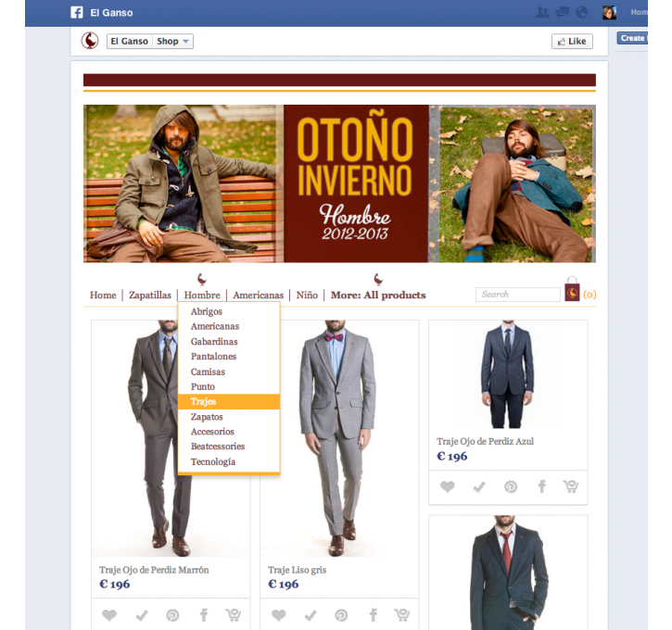
Task: Open the Niño category
Action: click(x=307, y=296)
